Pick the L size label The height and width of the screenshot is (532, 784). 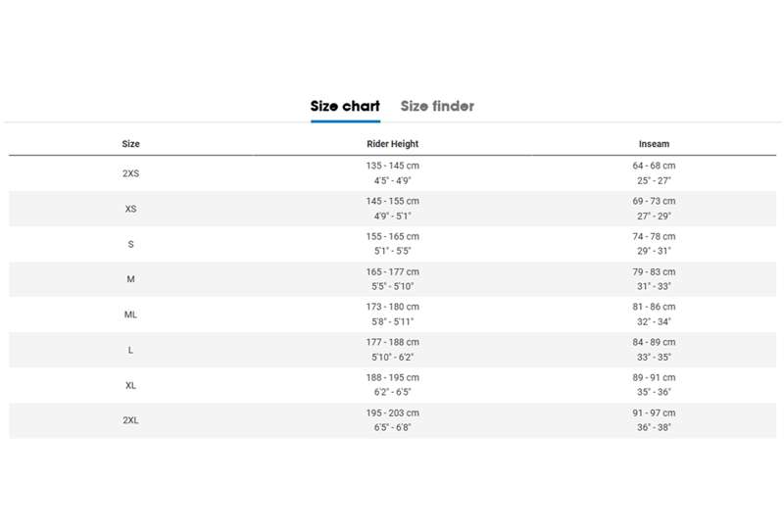tap(130, 350)
